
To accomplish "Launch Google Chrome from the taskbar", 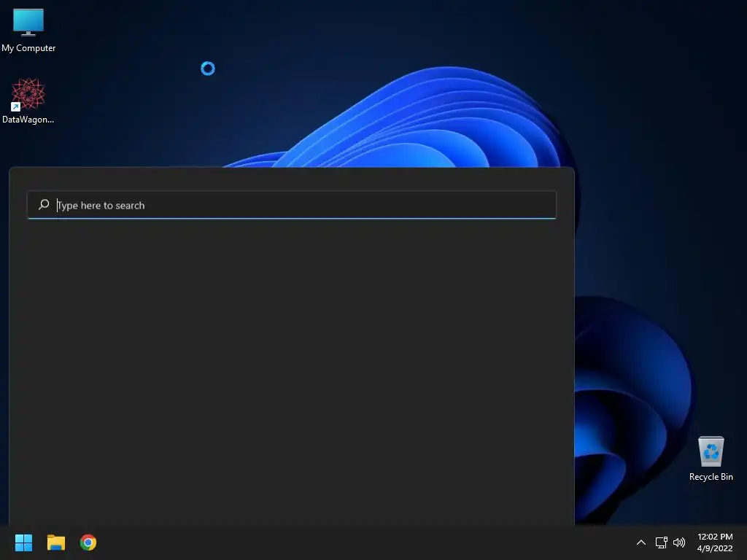I will (88, 542).
